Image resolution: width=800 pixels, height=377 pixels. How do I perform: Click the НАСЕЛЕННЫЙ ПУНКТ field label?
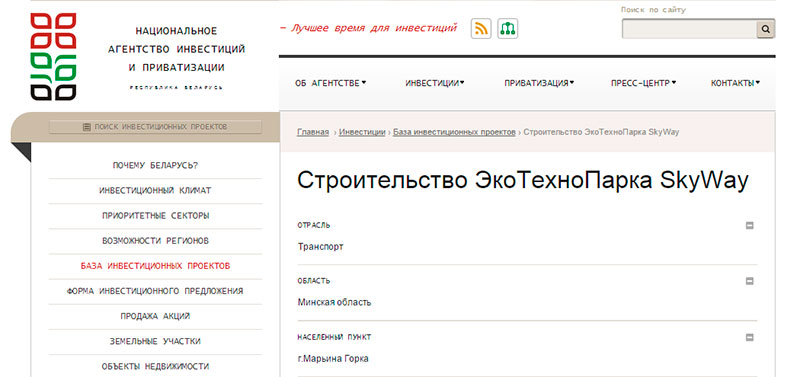[x=334, y=337]
